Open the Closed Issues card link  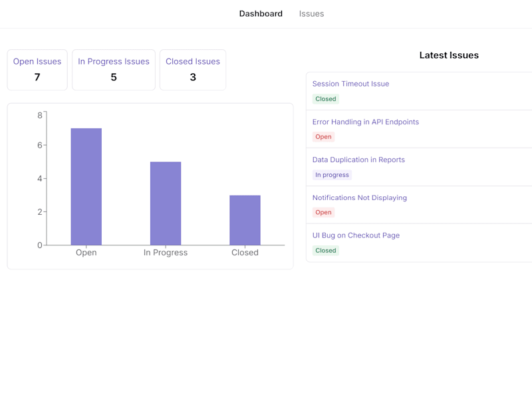(x=193, y=61)
